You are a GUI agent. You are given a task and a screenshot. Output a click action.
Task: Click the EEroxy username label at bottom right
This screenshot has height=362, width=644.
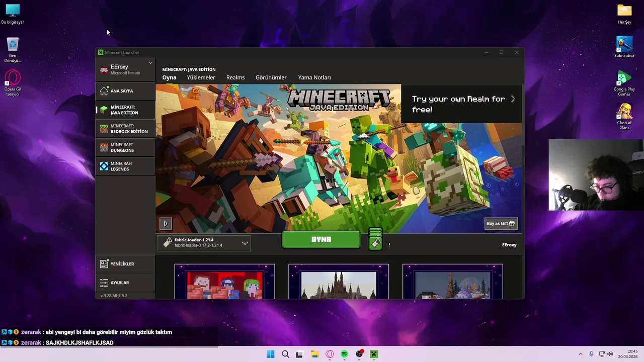509,245
